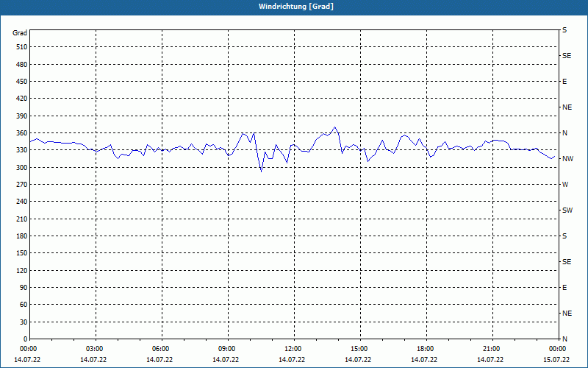588x368 pixels.
Task: Select the y-axis value 480
Action: click(22, 64)
